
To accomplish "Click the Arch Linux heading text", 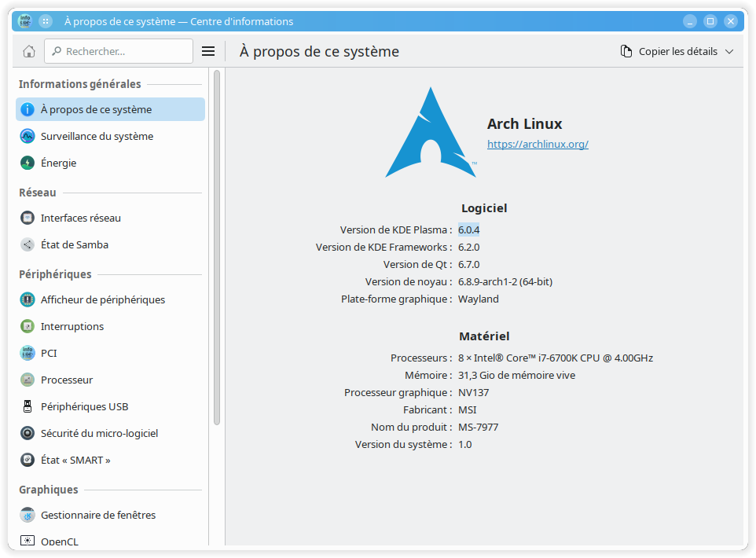I will (525, 124).
